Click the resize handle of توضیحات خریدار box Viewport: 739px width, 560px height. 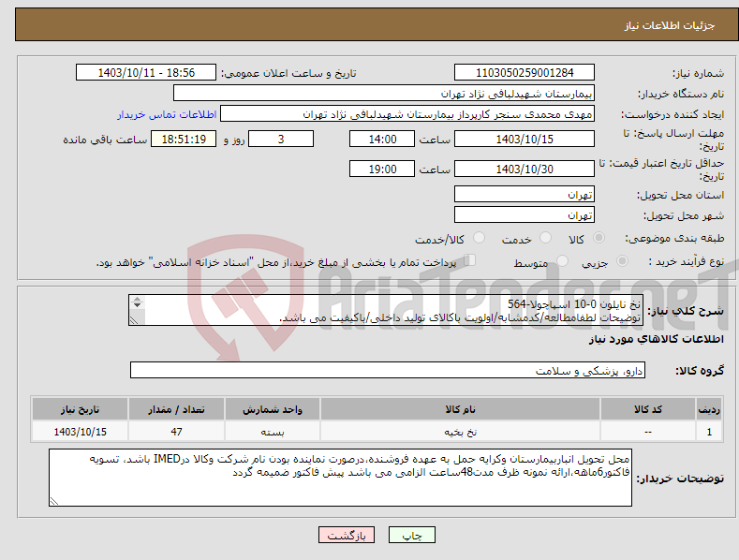54,502
